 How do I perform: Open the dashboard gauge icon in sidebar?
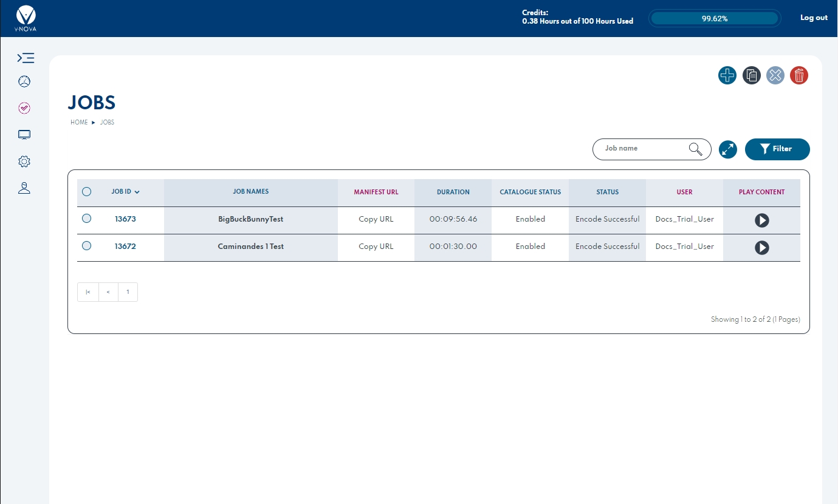tap(24, 81)
